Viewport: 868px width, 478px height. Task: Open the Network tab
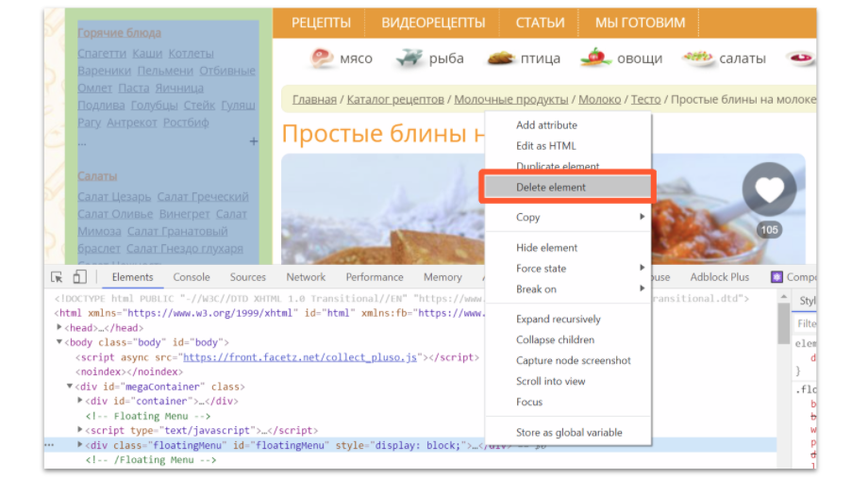[x=306, y=277]
